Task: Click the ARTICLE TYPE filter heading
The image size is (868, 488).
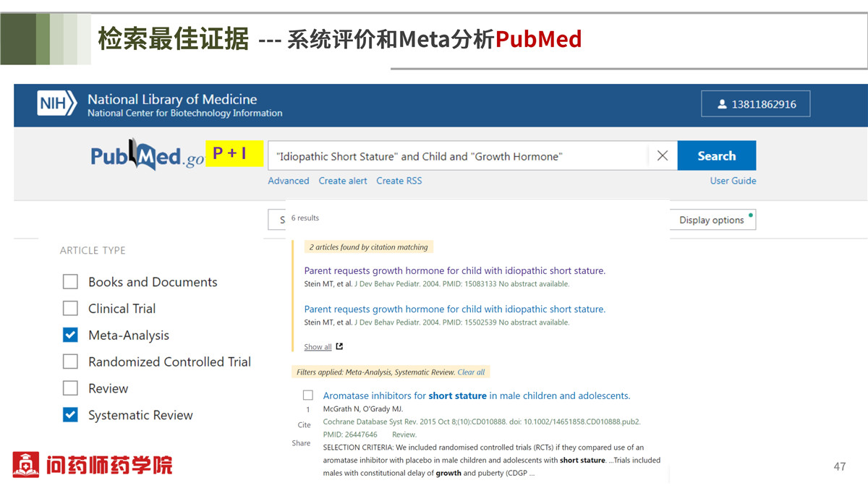Action: click(x=93, y=250)
